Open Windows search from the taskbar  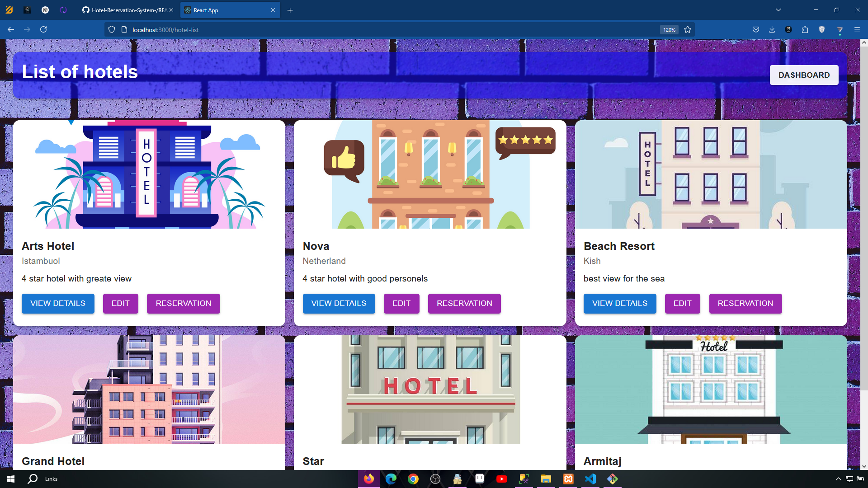point(32,479)
